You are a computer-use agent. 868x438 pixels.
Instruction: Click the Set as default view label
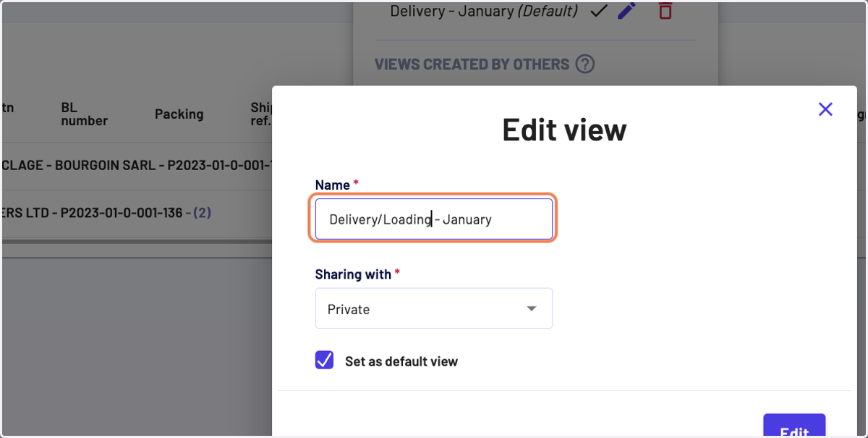click(x=401, y=361)
